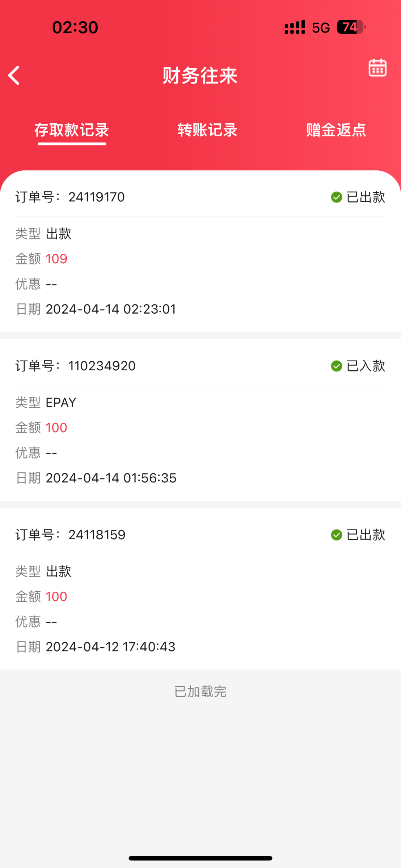Switch to 赠金返点 tab
The width and height of the screenshot is (401, 868).
click(336, 130)
